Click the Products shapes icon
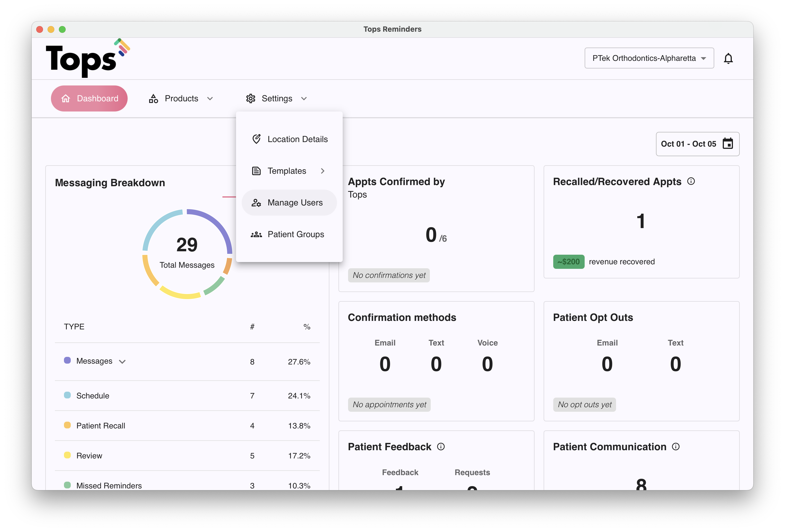This screenshot has width=785, height=532. 153,99
